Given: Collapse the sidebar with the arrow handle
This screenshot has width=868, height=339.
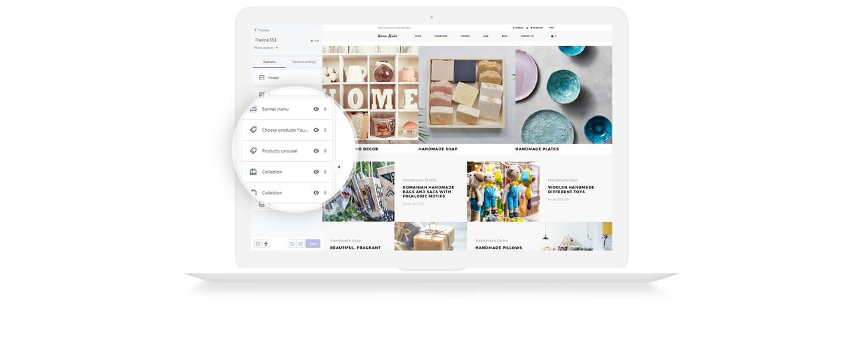Looking at the screenshot, I should (339, 167).
